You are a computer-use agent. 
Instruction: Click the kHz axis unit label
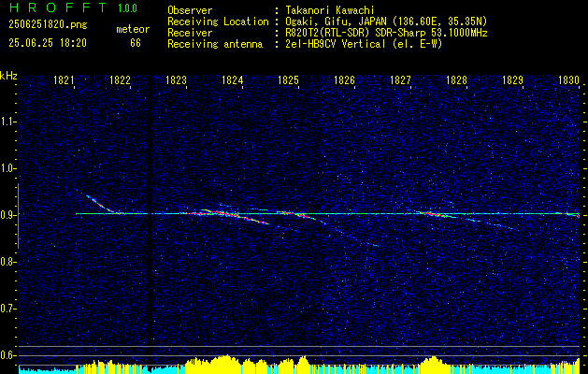(x=8, y=76)
